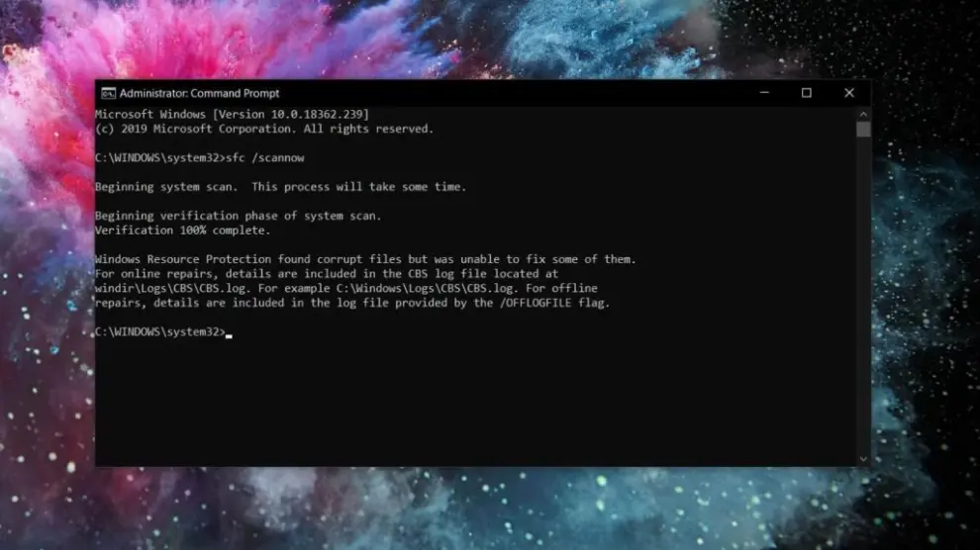Click the 'Windows Resource Protection found corrupt files' line
Viewport: 980px width, 550px height.
[365, 259]
